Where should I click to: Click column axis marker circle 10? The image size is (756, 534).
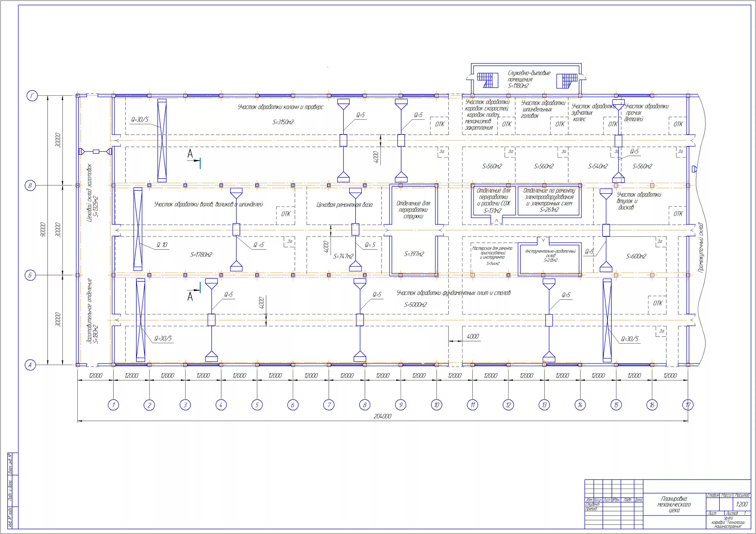tap(437, 405)
